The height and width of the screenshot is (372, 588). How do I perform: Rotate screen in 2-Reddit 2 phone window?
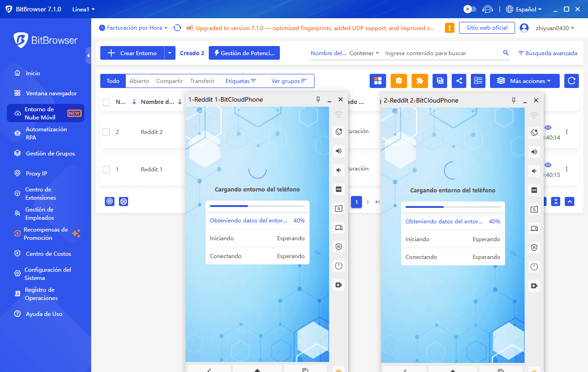(534, 133)
